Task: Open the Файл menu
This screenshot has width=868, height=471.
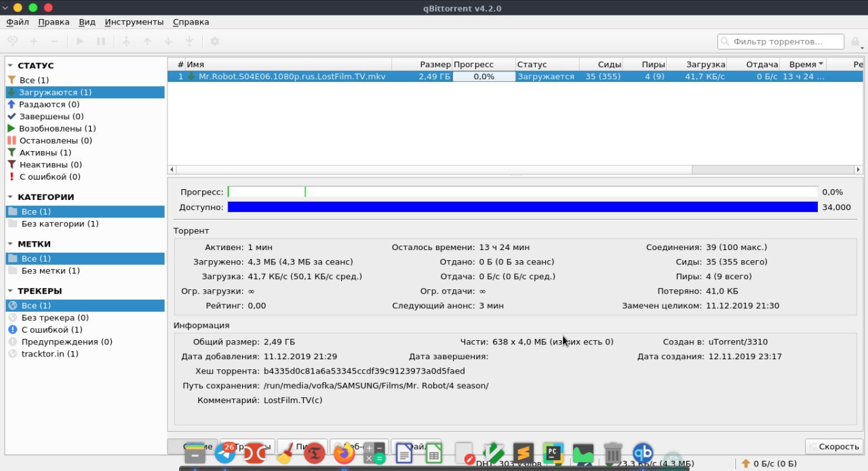Action: 17,22
